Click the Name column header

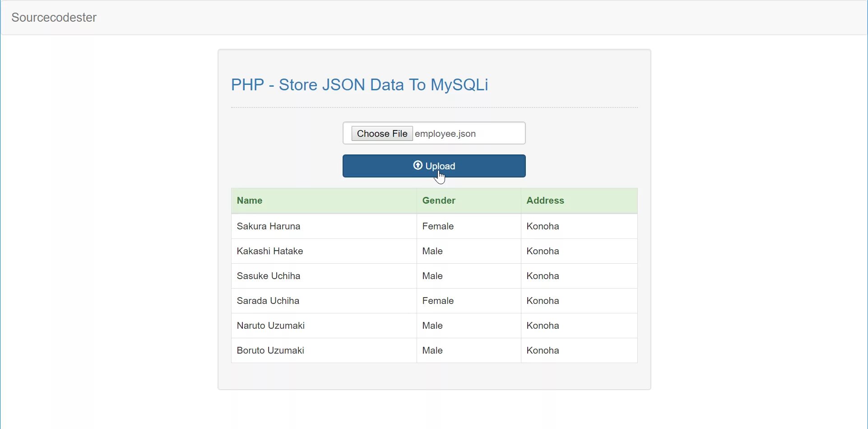tap(250, 201)
